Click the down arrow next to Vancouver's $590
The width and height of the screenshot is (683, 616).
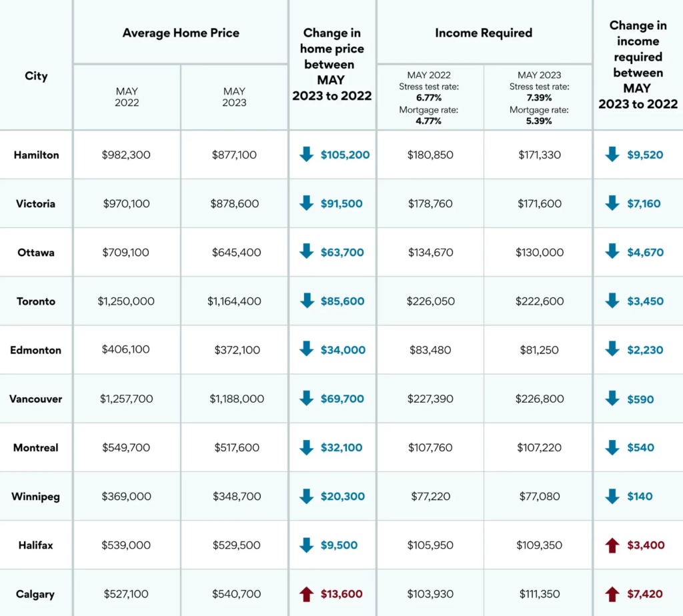612,399
